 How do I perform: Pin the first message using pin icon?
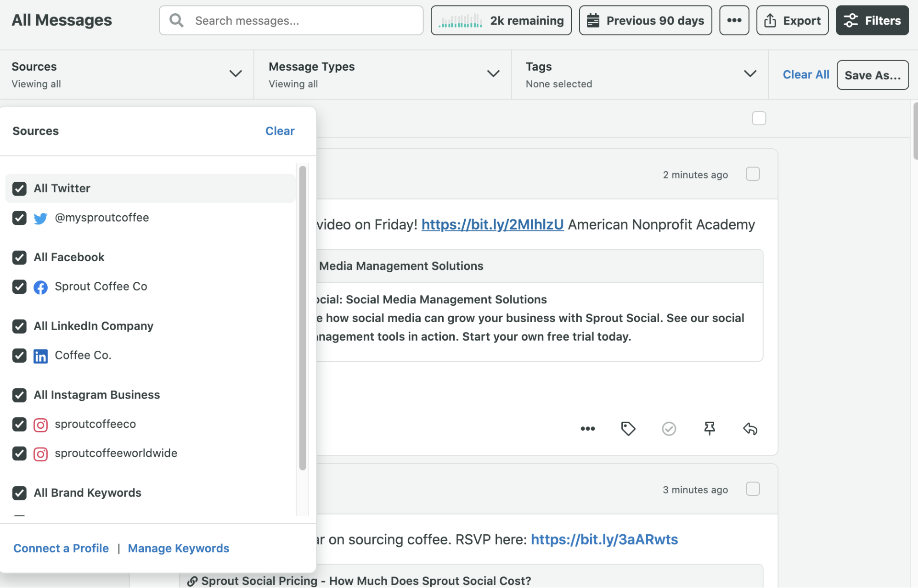pos(710,429)
